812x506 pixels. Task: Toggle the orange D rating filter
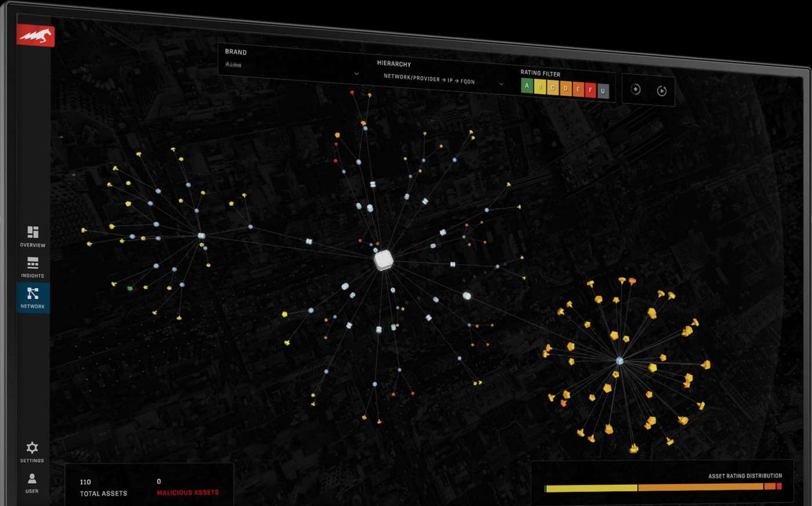click(x=565, y=88)
